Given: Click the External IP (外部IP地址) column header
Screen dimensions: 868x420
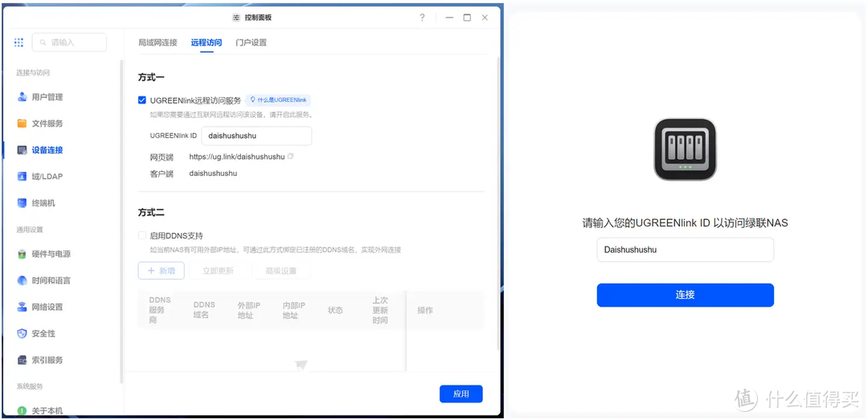Looking at the screenshot, I should [x=249, y=310].
